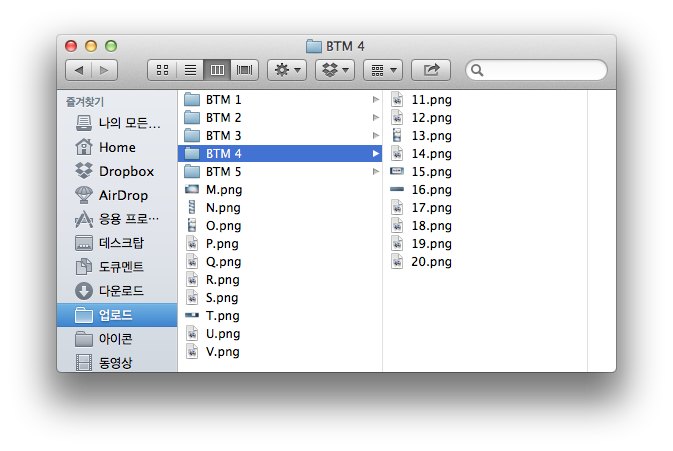This screenshot has width=673, height=451.
Task: Open 데스크탑 in the sidebar
Action: pyautogui.click(x=117, y=243)
